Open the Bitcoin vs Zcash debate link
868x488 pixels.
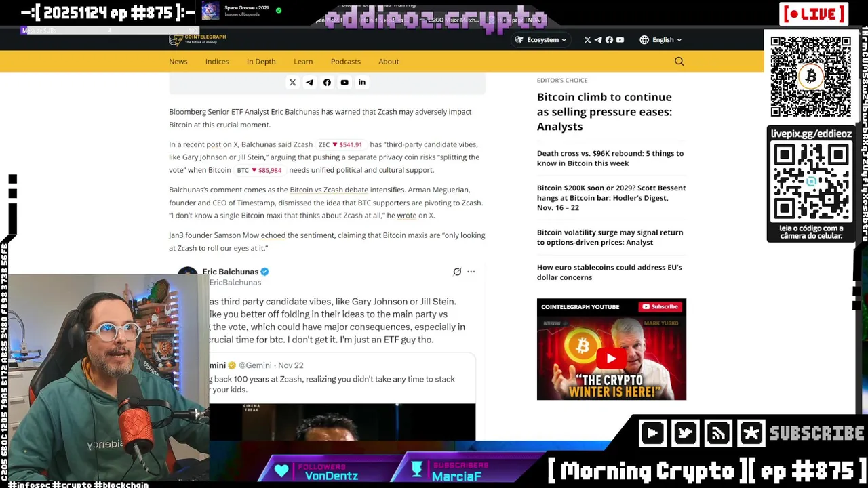pyautogui.click(x=329, y=190)
